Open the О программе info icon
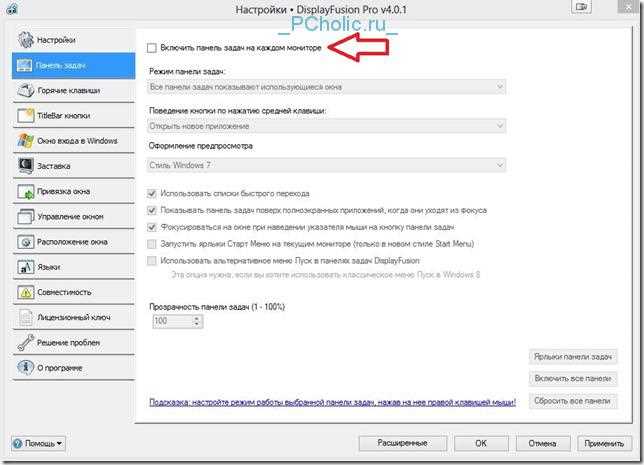The height and width of the screenshot is (465, 644). pos(25,367)
